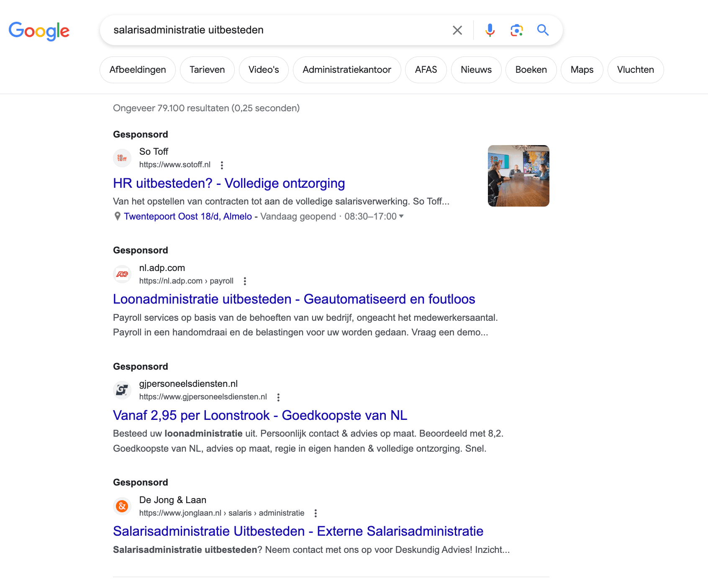
Task: Click the ADP logo favicon
Action: [122, 274]
